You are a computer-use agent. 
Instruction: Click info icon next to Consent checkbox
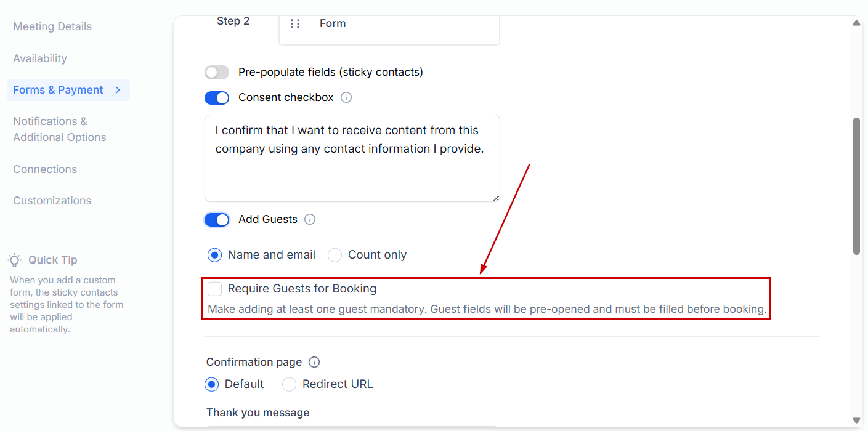tap(346, 97)
